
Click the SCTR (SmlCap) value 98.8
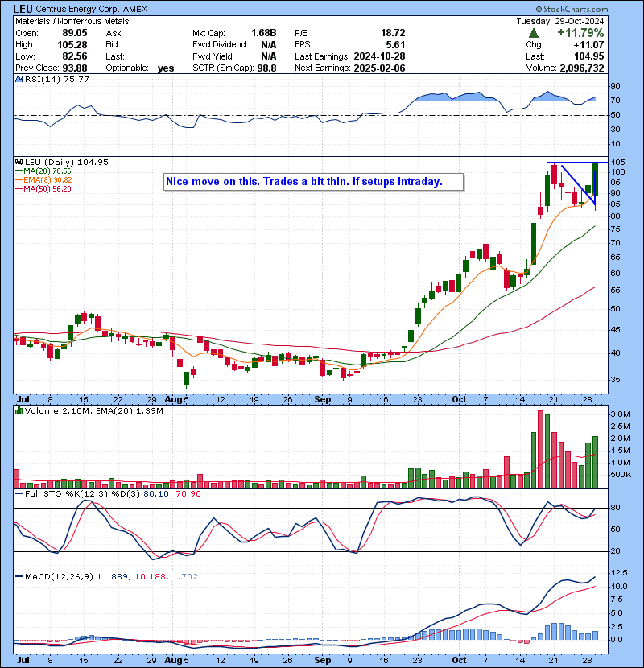point(266,68)
